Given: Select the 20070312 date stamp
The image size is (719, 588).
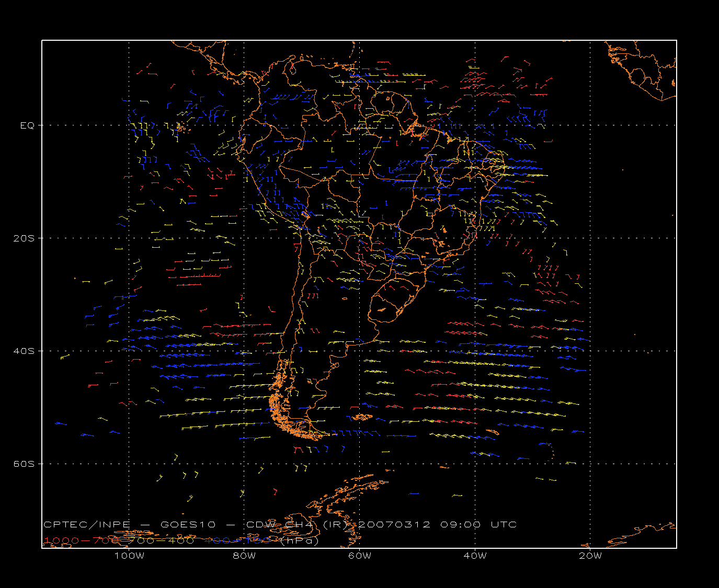Looking at the screenshot, I should point(395,524).
